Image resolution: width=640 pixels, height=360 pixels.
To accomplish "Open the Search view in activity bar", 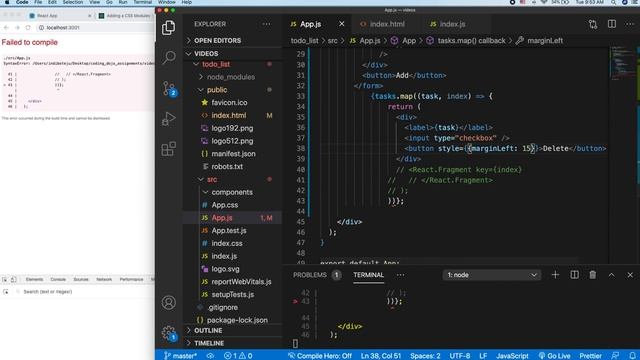I will coord(169,58).
